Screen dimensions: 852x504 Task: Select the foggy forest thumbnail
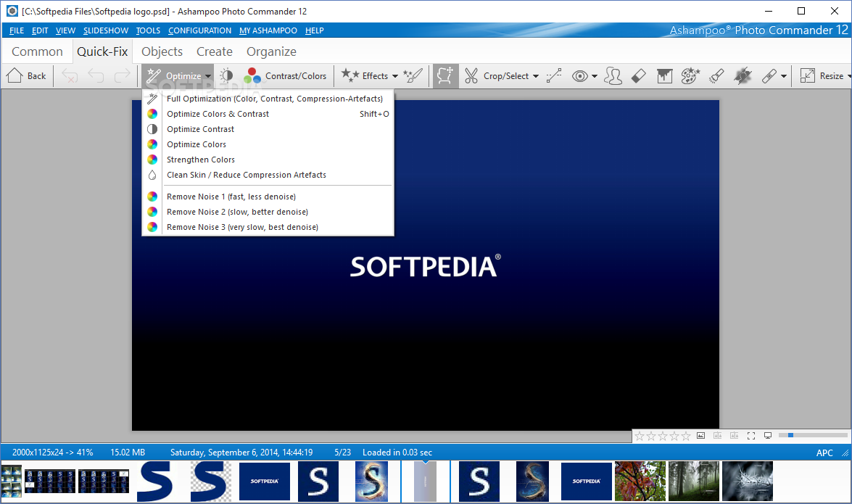tap(693, 482)
